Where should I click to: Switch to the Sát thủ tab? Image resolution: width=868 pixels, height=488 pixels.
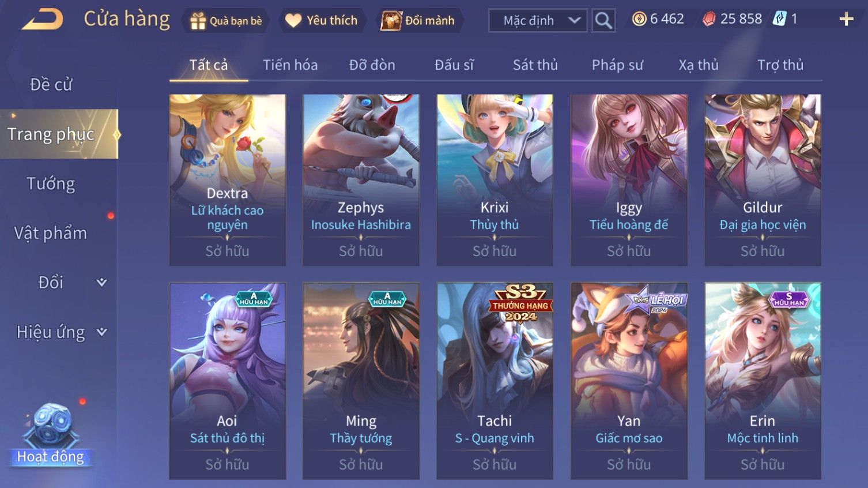(x=535, y=65)
